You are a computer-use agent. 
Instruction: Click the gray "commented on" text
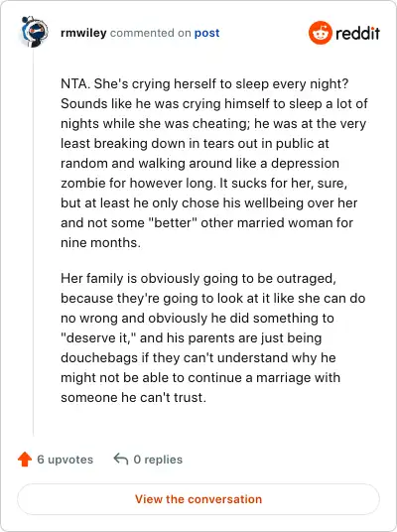point(150,33)
